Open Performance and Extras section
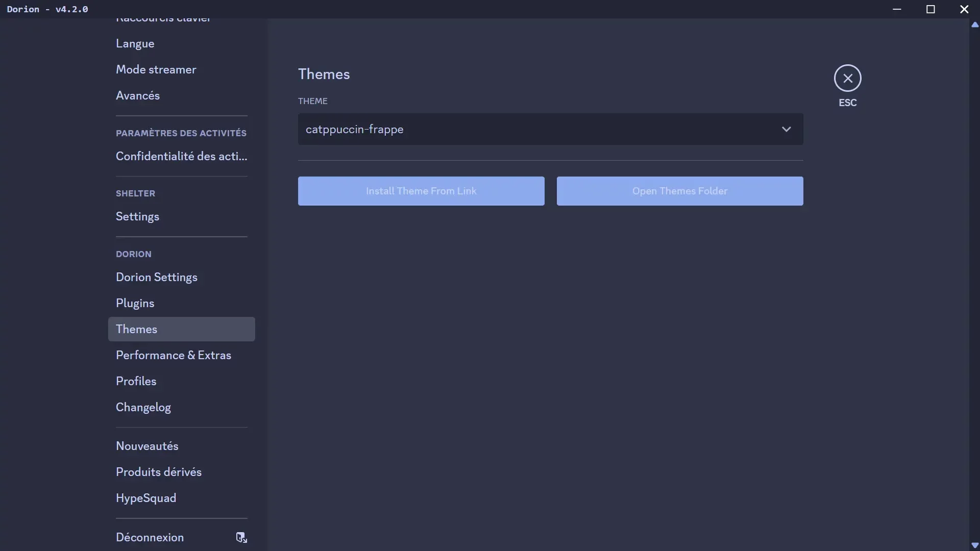The height and width of the screenshot is (551, 980). tap(173, 355)
